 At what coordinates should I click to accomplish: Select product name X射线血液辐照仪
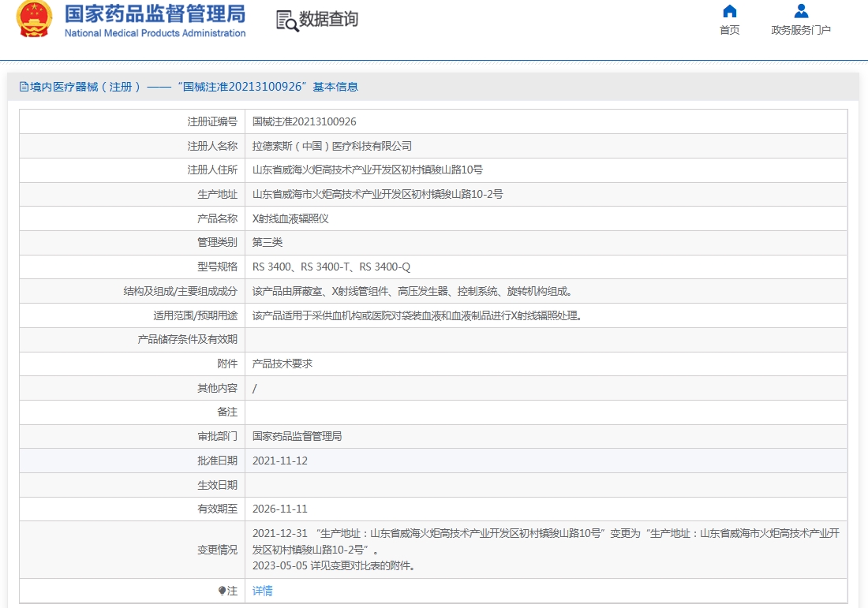[x=290, y=218]
